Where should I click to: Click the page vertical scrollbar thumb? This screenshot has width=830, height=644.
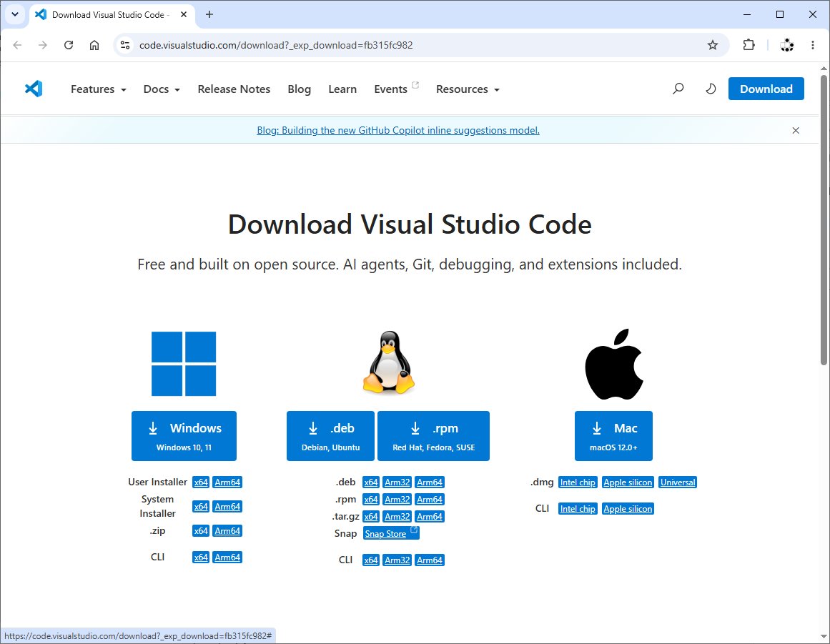(824, 219)
